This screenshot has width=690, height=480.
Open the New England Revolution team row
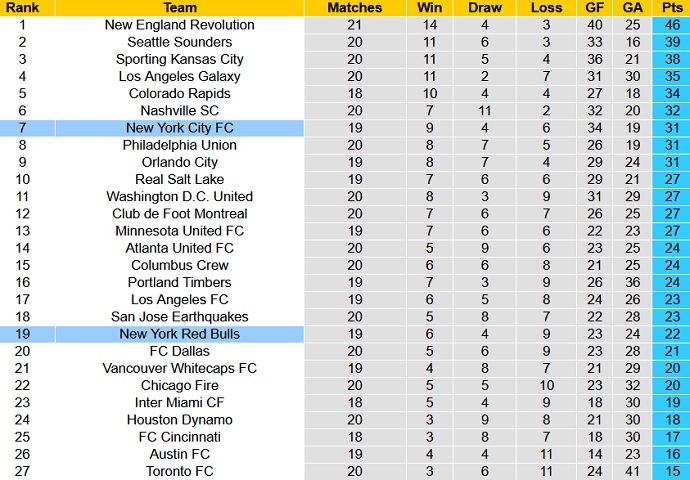pos(179,24)
